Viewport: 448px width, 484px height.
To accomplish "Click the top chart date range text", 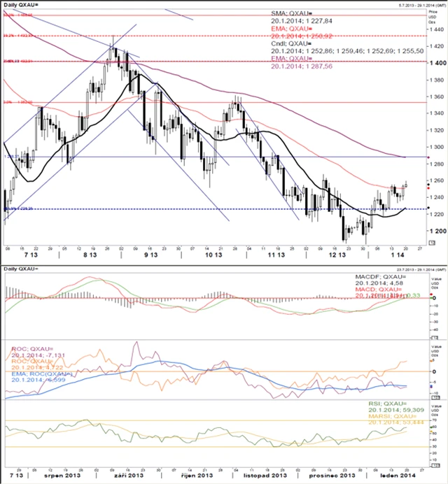I will coord(421,6).
